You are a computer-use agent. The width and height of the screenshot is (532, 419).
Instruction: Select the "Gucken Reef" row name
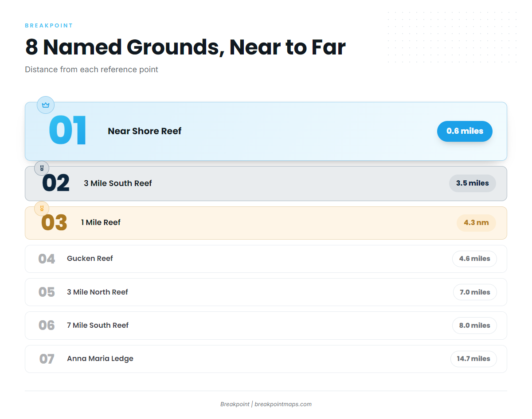[x=90, y=258]
